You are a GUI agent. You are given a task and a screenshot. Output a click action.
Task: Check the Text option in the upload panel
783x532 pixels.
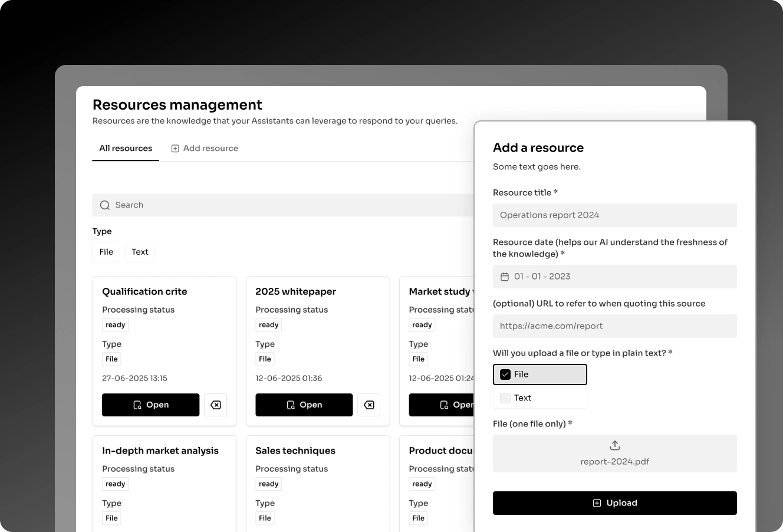coord(505,398)
